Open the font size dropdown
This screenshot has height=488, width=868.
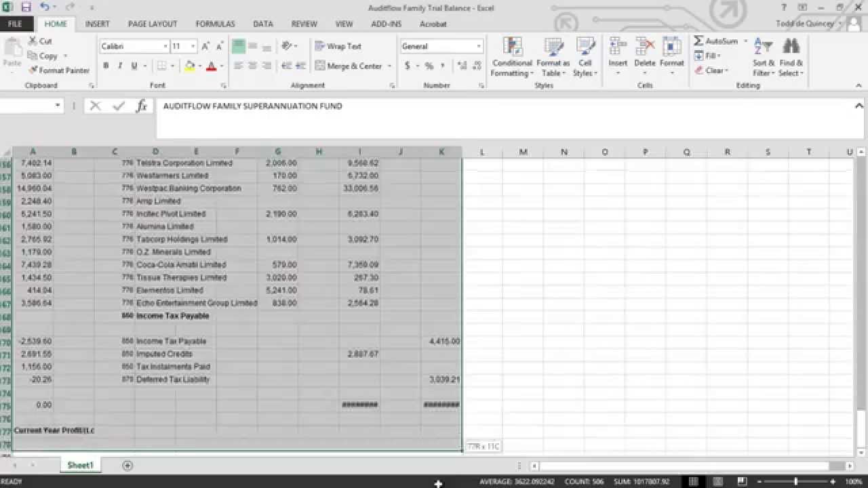coord(193,46)
